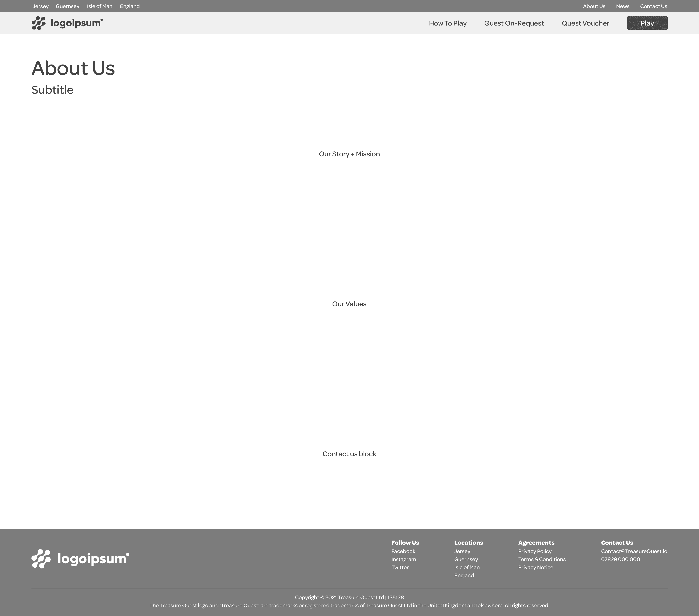Click the logoipsum logo in footer
699x616 pixels.
click(80, 558)
